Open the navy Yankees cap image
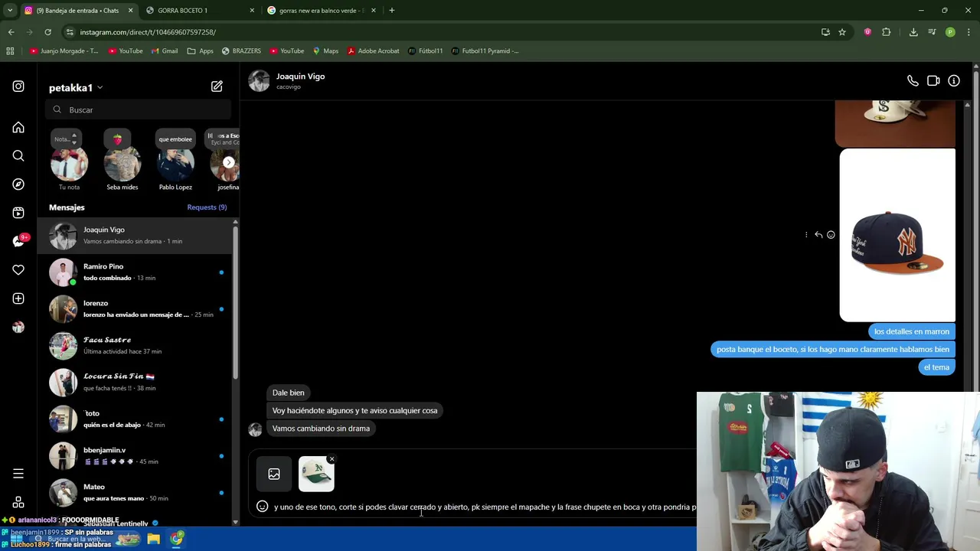980x551 pixels. point(897,235)
